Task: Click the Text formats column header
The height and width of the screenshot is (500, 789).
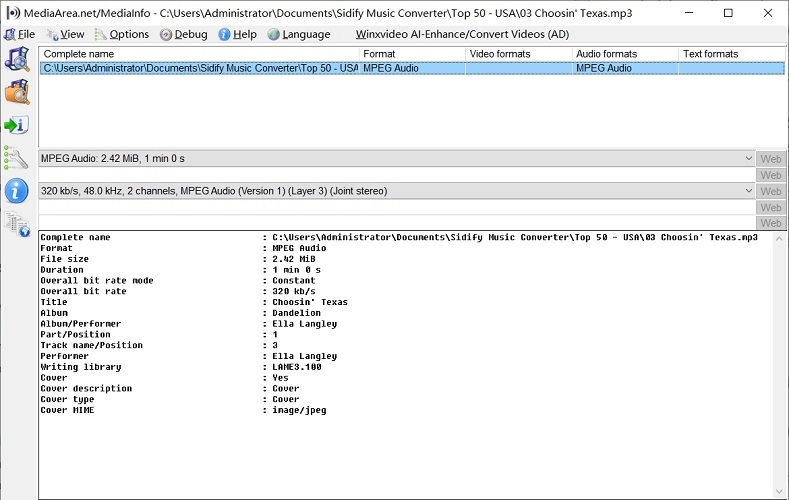Action: [x=732, y=54]
